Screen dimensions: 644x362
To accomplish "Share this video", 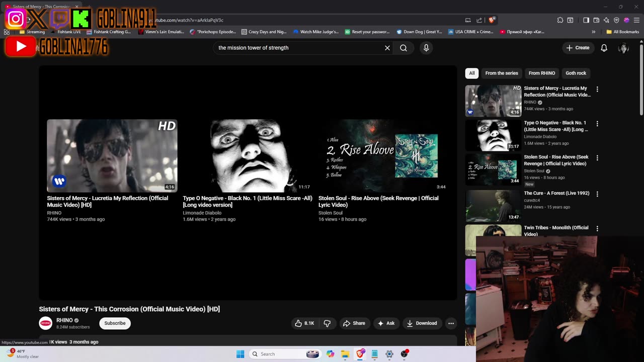I will [x=354, y=323].
